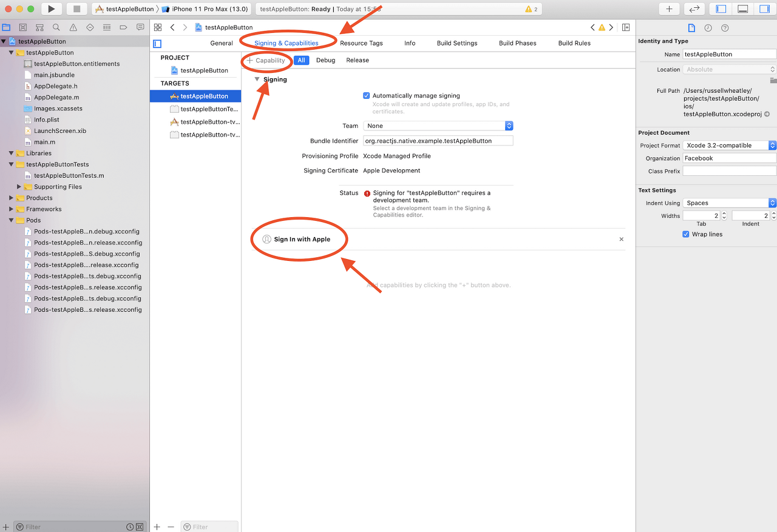Increment the Tab width stepper

(724, 214)
